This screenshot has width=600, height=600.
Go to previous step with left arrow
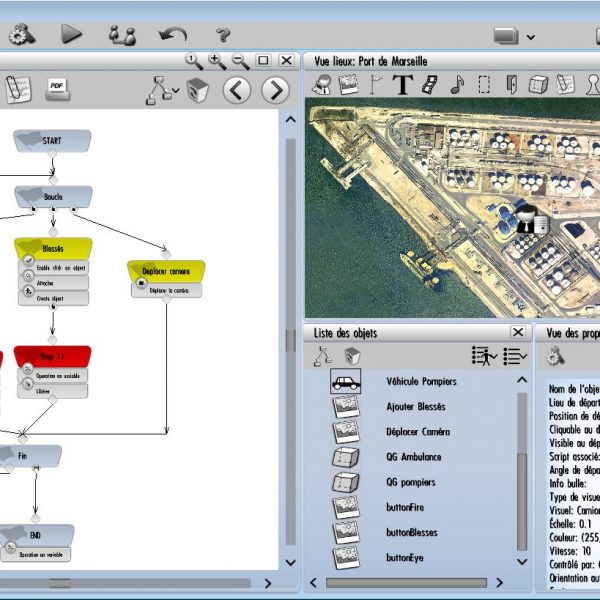coord(236,90)
